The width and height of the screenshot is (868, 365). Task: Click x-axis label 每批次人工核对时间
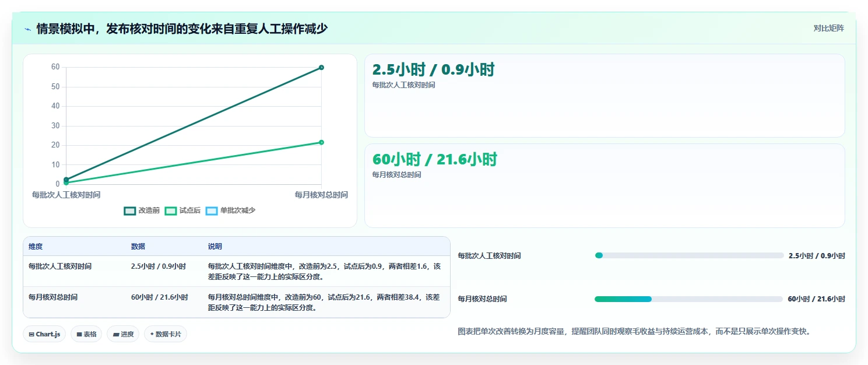tap(66, 195)
